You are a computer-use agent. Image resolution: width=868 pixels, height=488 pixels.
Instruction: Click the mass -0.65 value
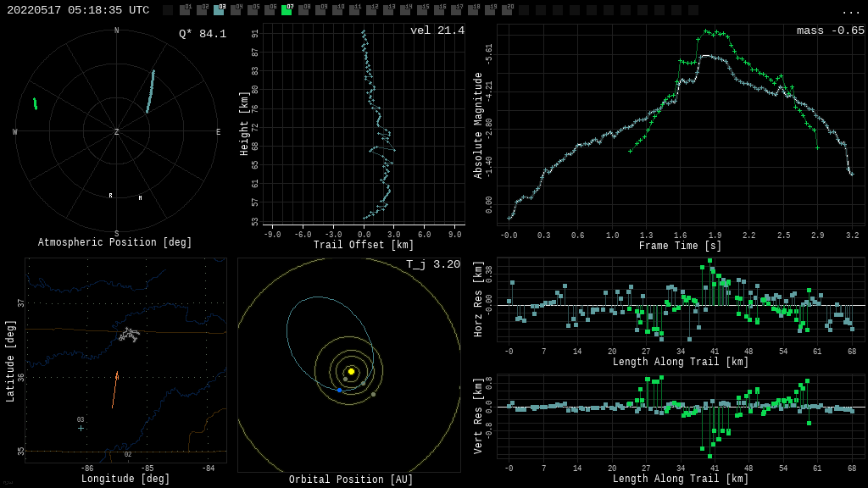pos(831,30)
